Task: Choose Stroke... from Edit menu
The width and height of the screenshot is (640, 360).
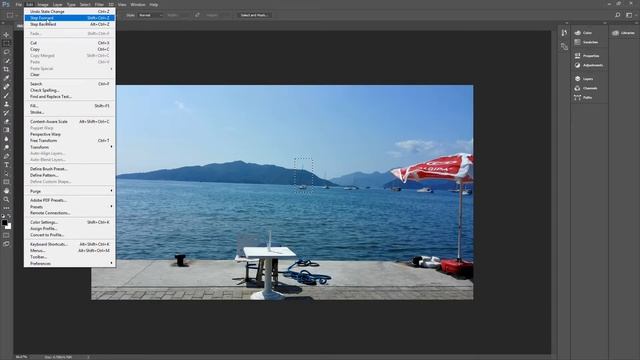Action: coord(70,112)
